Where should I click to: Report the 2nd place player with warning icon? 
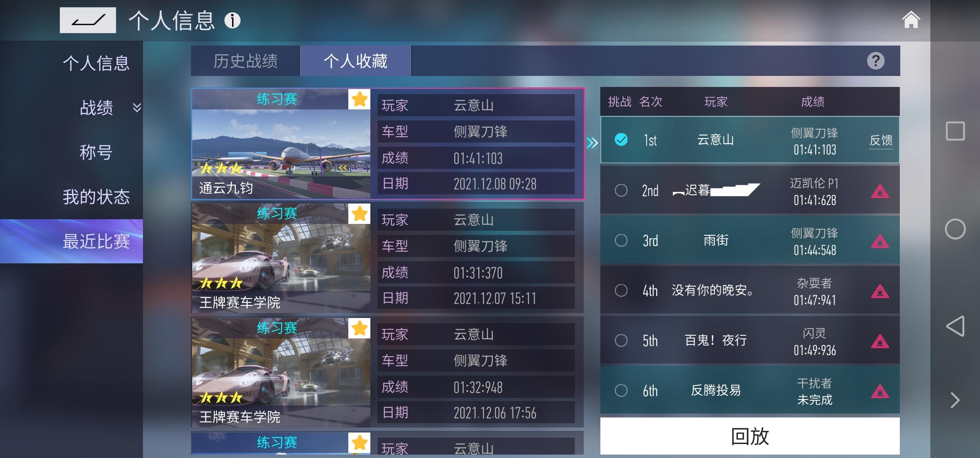[880, 191]
